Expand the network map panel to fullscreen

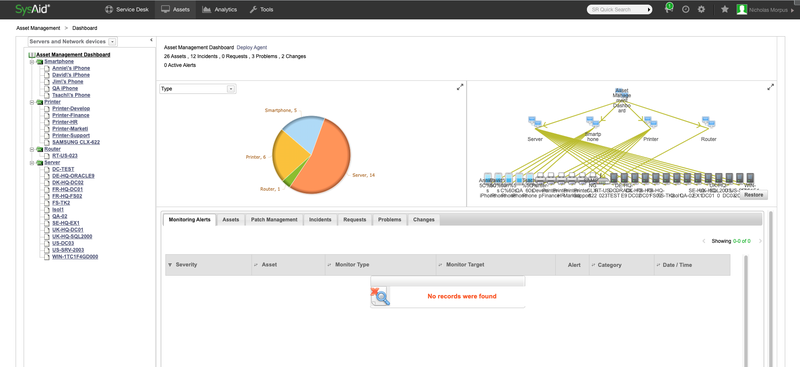tap(770, 87)
